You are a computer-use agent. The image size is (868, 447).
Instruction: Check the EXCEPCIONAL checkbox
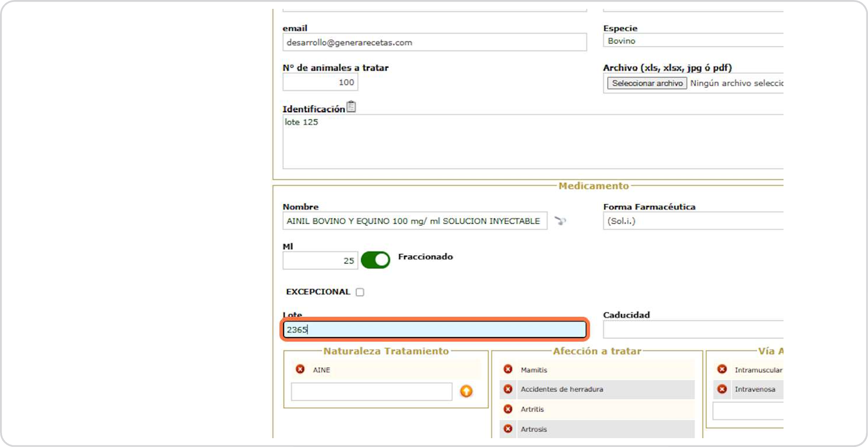[360, 292]
